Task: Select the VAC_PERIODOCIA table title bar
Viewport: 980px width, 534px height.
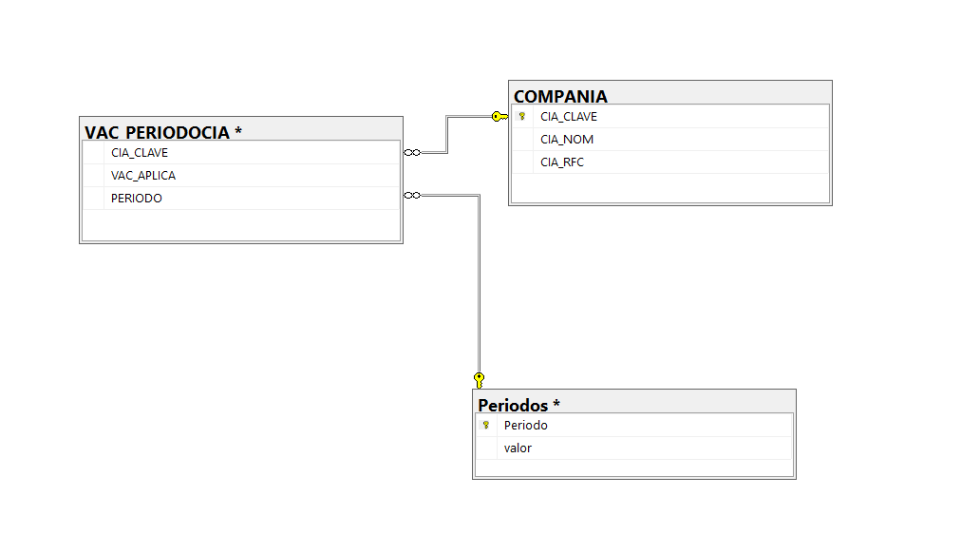Action: tap(241, 129)
